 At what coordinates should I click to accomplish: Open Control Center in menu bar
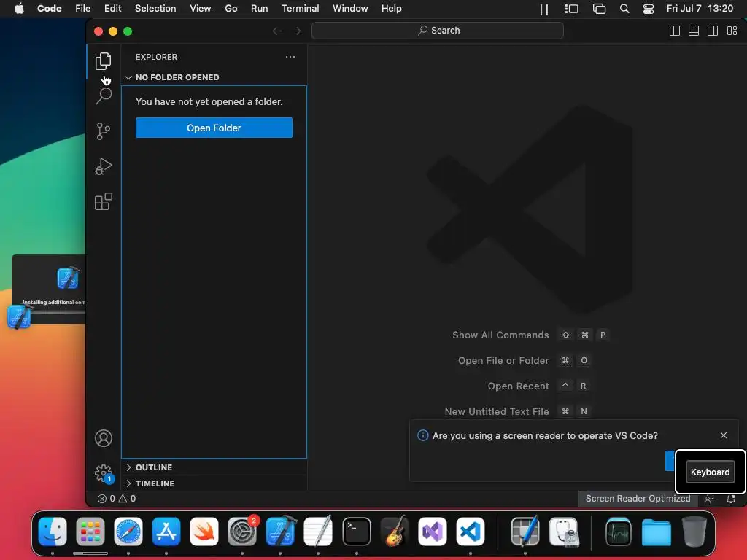coord(649,9)
